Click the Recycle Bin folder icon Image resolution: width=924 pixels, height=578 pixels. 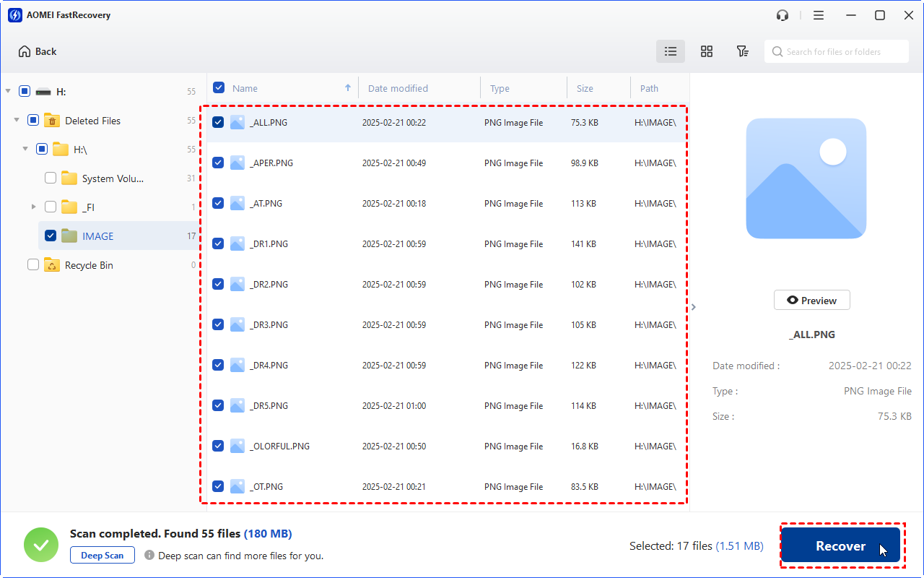51,265
